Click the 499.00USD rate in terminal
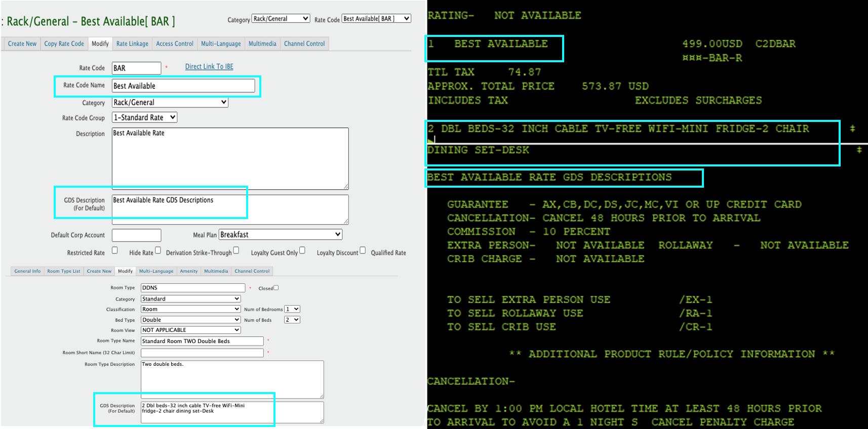The width and height of the screenshot is (868, 429). 713,44
